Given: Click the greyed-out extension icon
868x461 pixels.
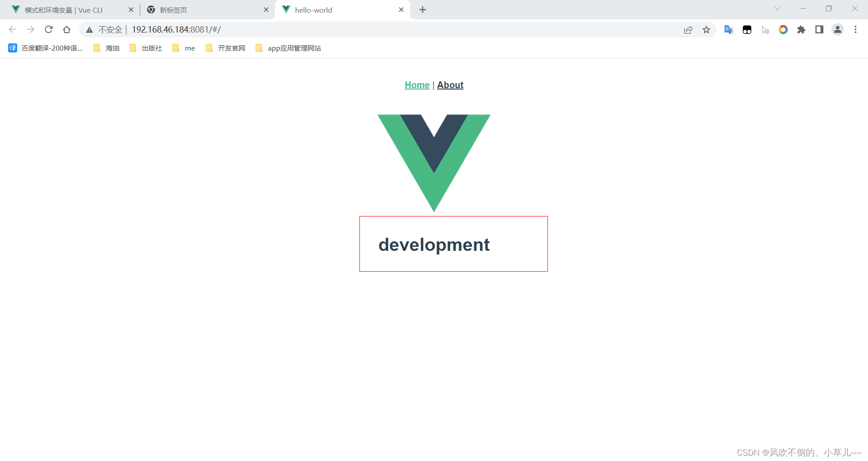Looking at the screenshot, I should 765,30.
